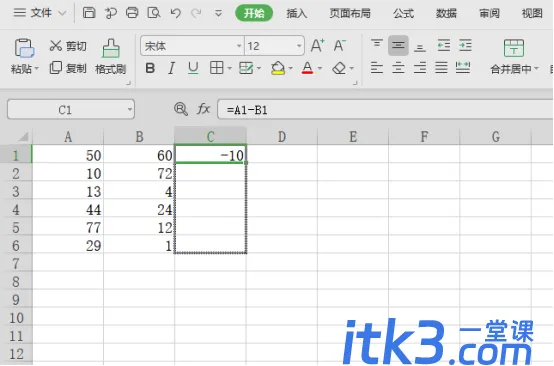Viewport: 554px width, 366px height.
Task: Click the fx insert function icon
Action: tap(204, 109)
